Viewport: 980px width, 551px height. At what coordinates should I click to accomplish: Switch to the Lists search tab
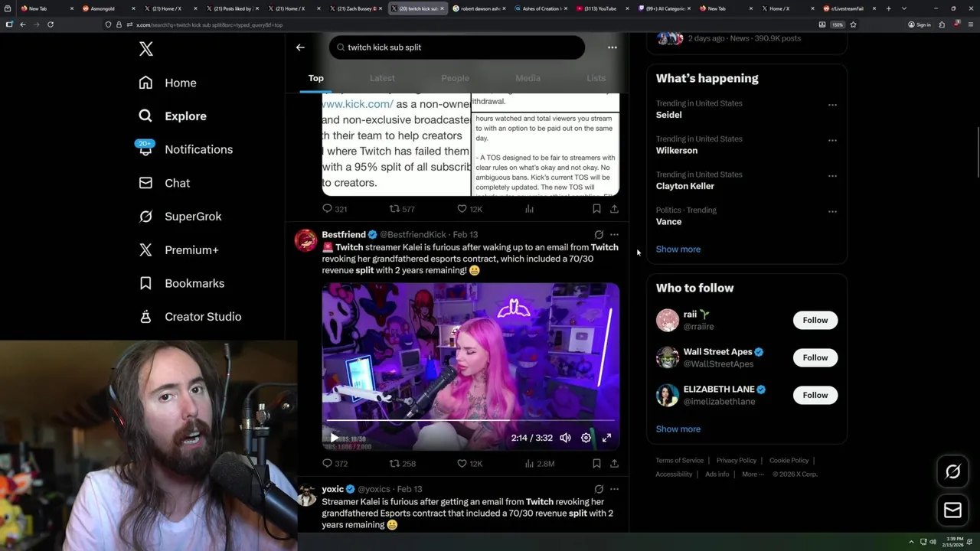coord(596,78)
